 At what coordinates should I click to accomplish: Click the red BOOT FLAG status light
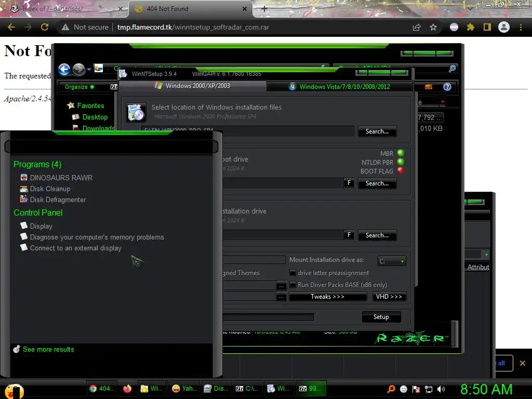[x=401, y=170]
